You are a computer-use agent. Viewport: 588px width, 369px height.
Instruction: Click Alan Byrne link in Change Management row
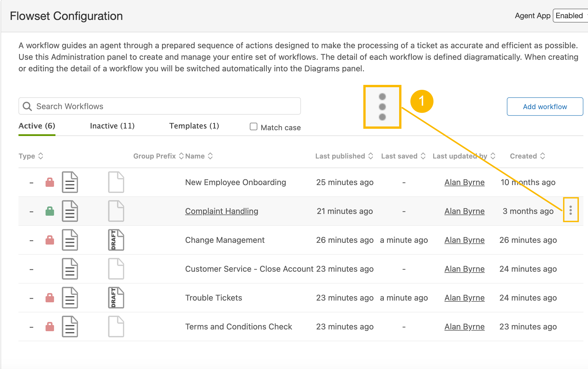[464, 240]
